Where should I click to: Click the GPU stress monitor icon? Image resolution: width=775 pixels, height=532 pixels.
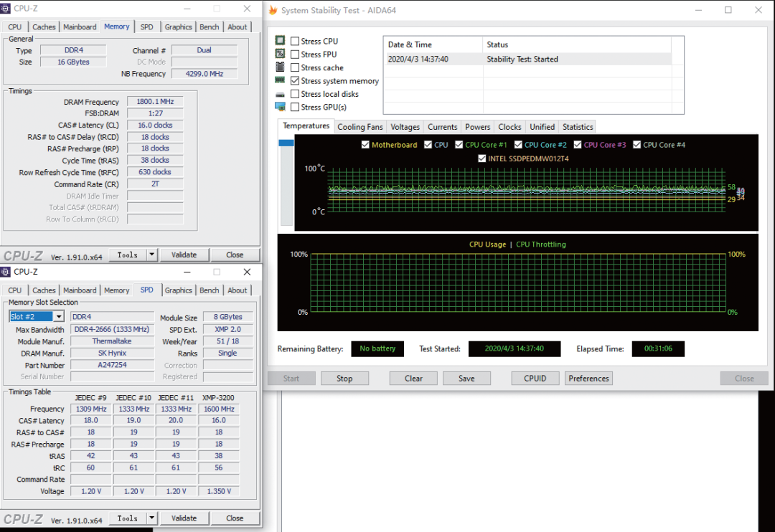click(280, 107)
